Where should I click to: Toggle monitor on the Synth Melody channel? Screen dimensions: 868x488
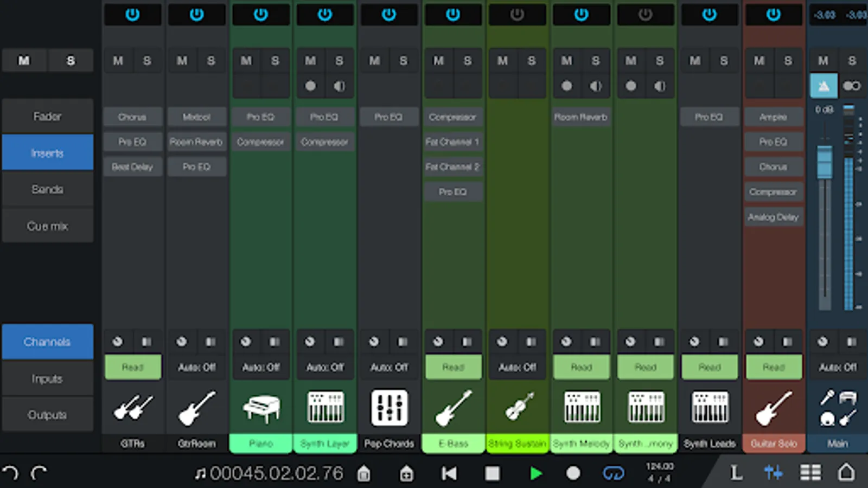[596, 86]
